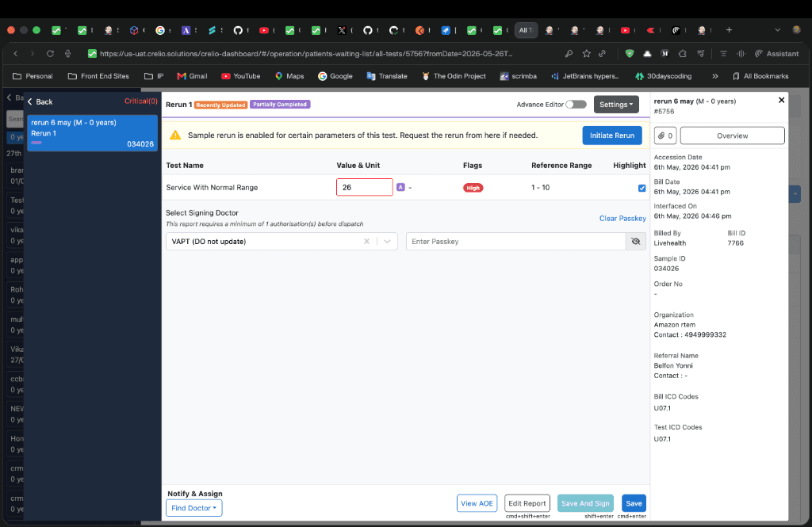Click reference range '1 - 10'
Viewport: 812px width, 527px height.
pos(540,187)
